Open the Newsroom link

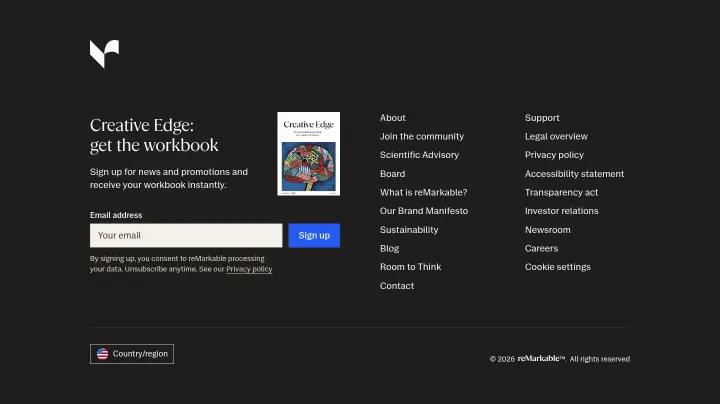click(547, 230)
